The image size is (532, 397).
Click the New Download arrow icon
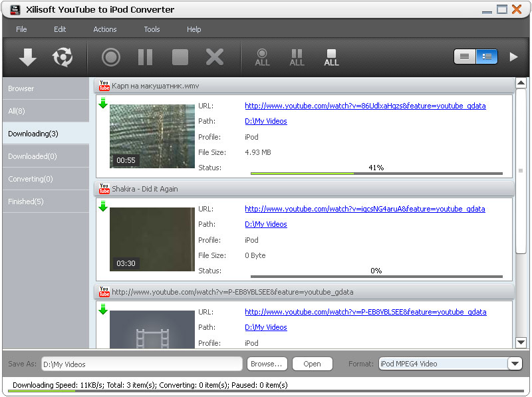tap(27, 58)
